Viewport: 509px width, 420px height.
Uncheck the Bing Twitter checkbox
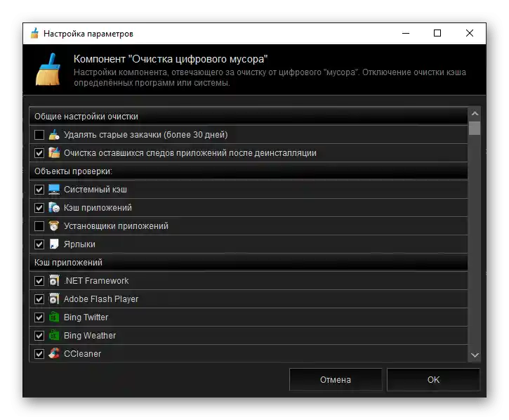(39, 317)
